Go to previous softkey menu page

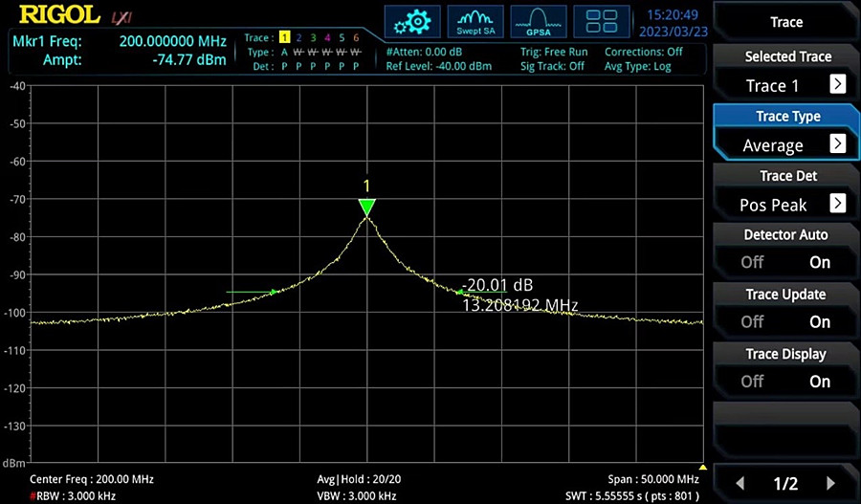pos(740,483)
